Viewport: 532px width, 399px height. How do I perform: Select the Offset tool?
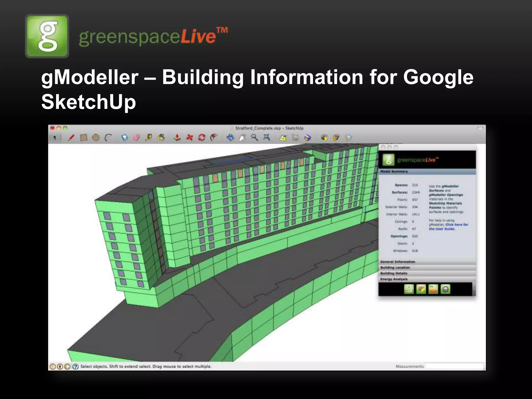click(214, 137)
